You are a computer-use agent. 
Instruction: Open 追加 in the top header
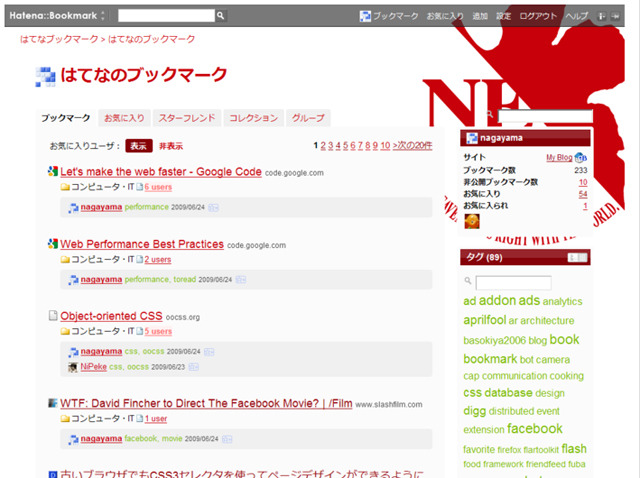[x=480, y=16]
